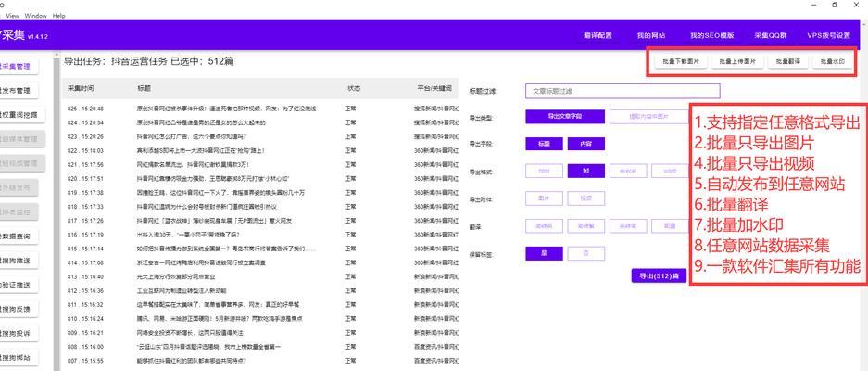Focus the 文章标题过滤 filter input

coord(623,91)
